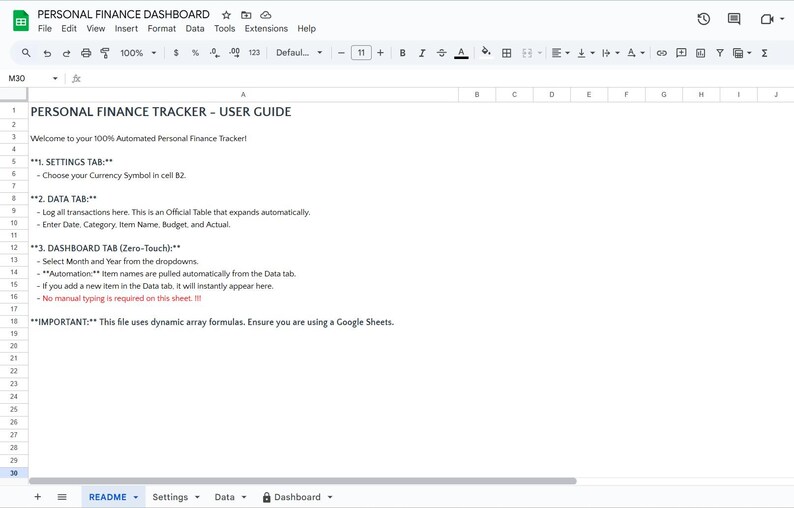Switch to the locked Dashboard tab
Image resolution: width=794 pixels, height=508 pixels.
(297, 497)
